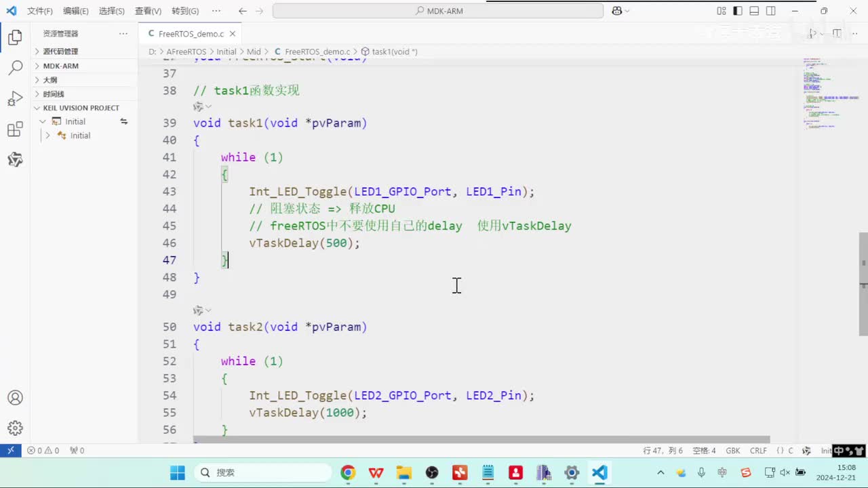Click the code minimap preview
The width and height of the screenshot is (868, 488).
831,95
